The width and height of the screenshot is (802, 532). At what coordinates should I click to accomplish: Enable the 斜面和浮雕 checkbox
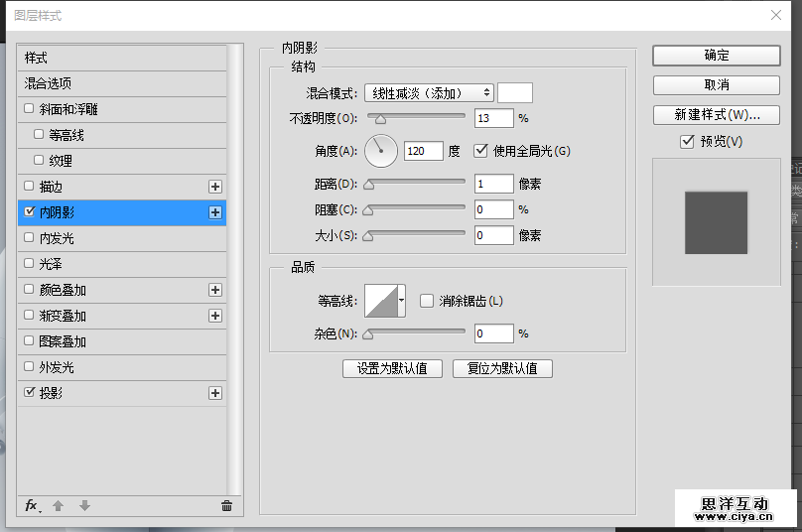[x=29, y=108]
